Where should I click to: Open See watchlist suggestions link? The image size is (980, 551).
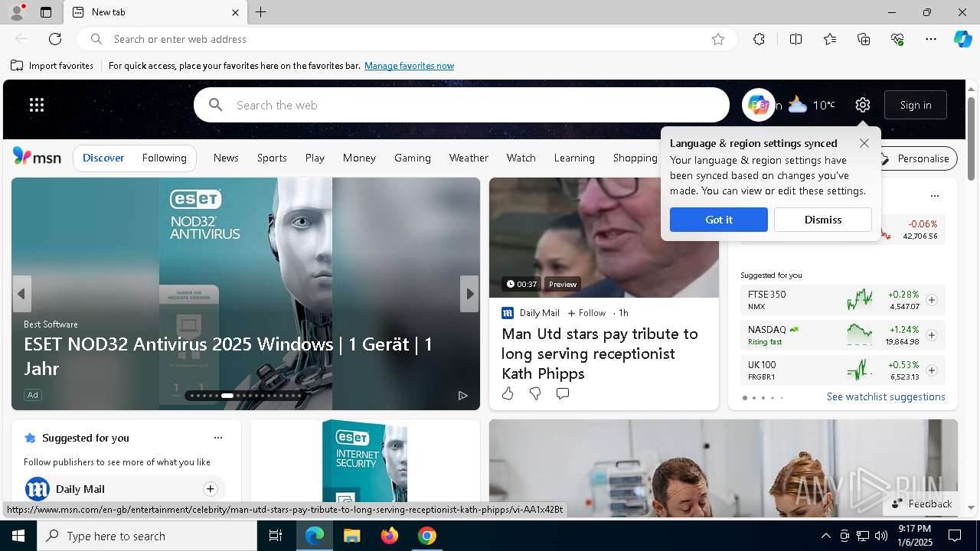click(886, 396)
